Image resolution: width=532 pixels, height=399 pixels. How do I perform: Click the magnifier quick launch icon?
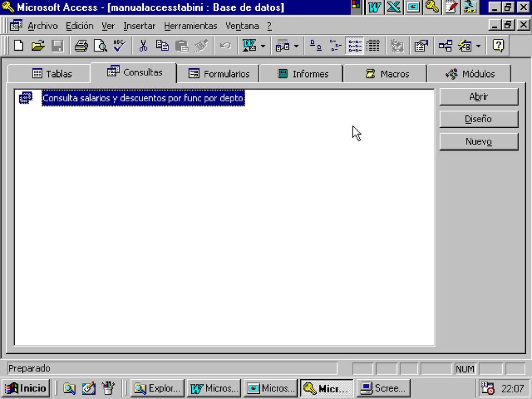pos(69,388)
